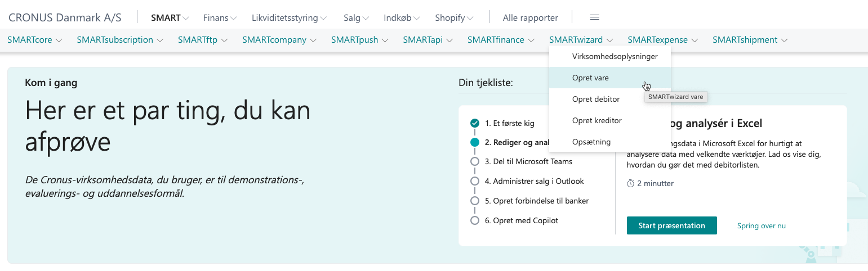Expand the SMARTcore dropdown
This screenshot has width=868, height=271.
point(34,40)
